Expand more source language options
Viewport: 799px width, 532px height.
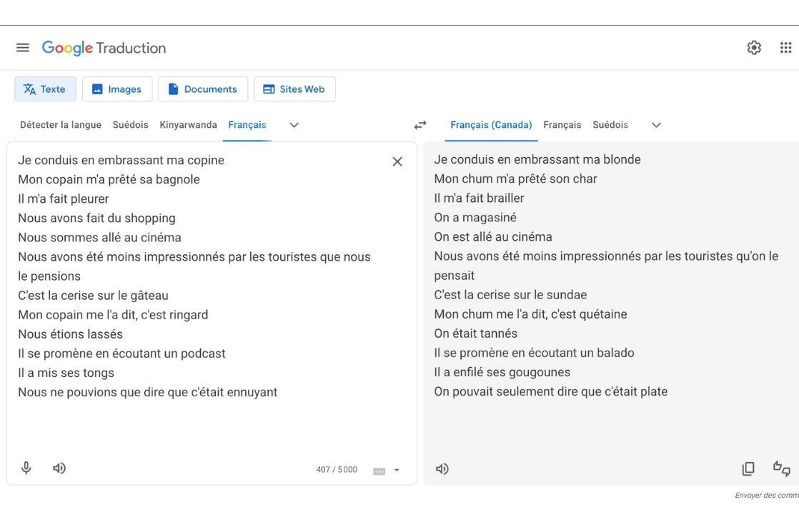point(293,124)
